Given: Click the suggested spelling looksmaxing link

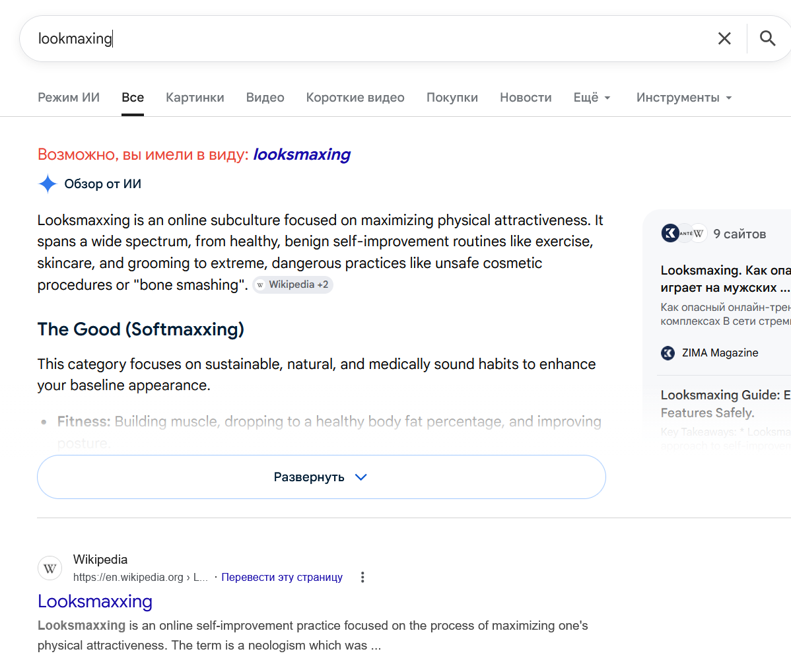Looking at the screenshot, I should click(302, 154).
